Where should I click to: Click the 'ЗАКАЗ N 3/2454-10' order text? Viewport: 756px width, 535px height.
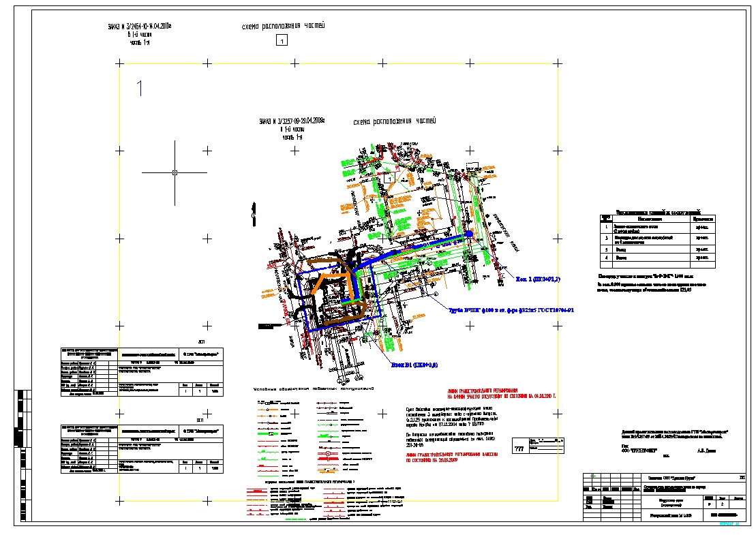(139, 26)
